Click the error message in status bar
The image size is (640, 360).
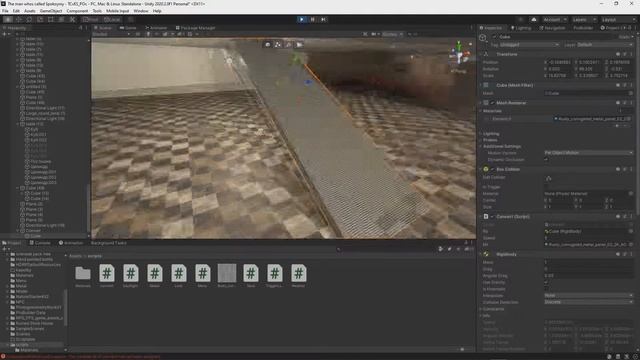click(x=82, y=356)
